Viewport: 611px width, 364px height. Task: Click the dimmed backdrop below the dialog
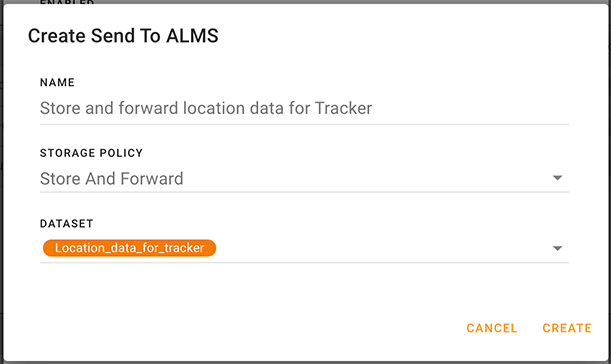[306, 362]
